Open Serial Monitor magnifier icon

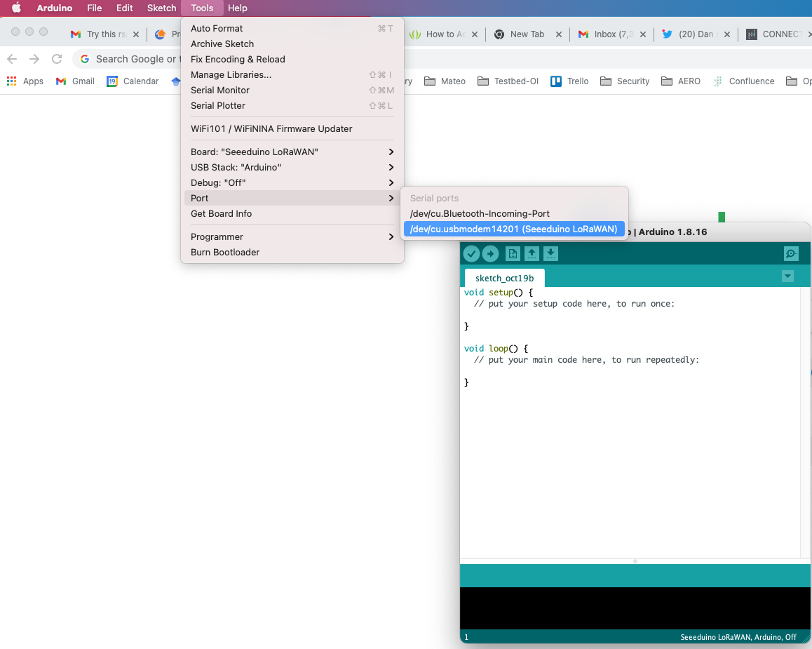(791, 254)
